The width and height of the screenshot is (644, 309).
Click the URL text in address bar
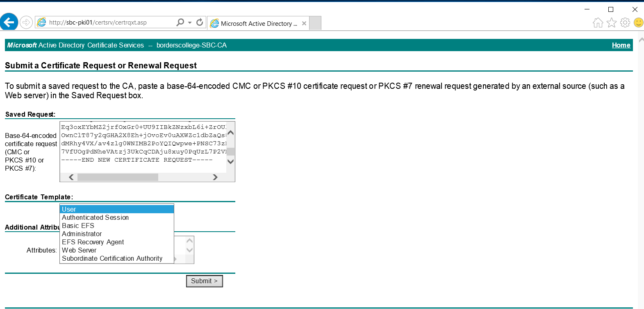98,23
